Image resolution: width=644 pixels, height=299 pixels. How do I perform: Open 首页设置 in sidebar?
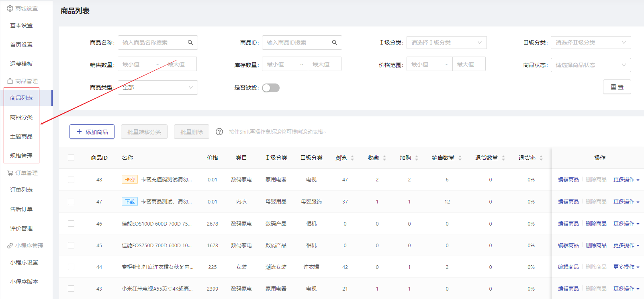pyautogui.click(x=21, y=45)
